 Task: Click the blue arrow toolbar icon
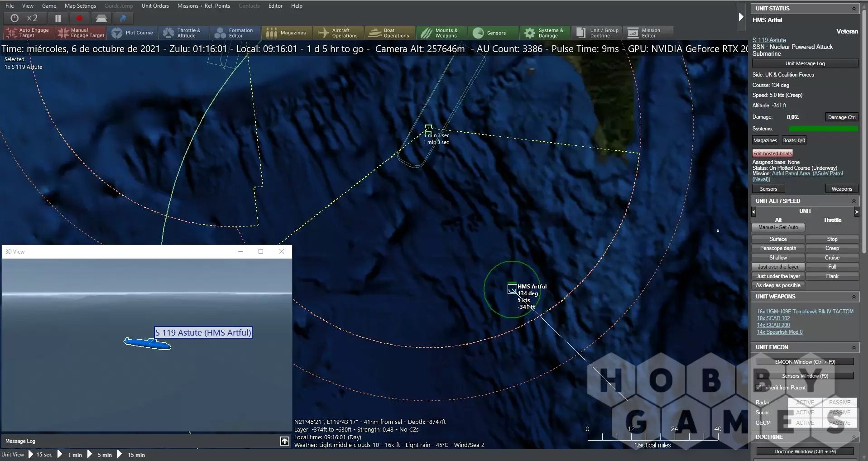[123, 18]
